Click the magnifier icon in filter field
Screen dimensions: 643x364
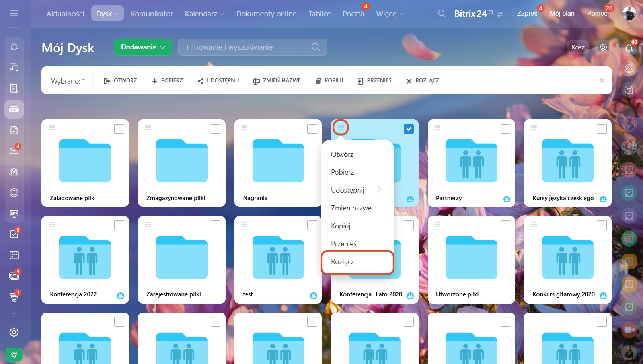pos(316,47)
